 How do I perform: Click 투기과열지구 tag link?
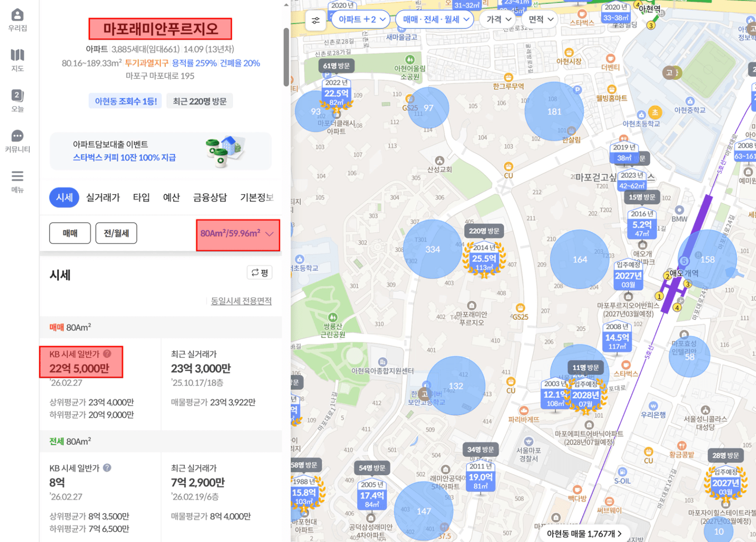pyautogui.click(x=146, y=63)
